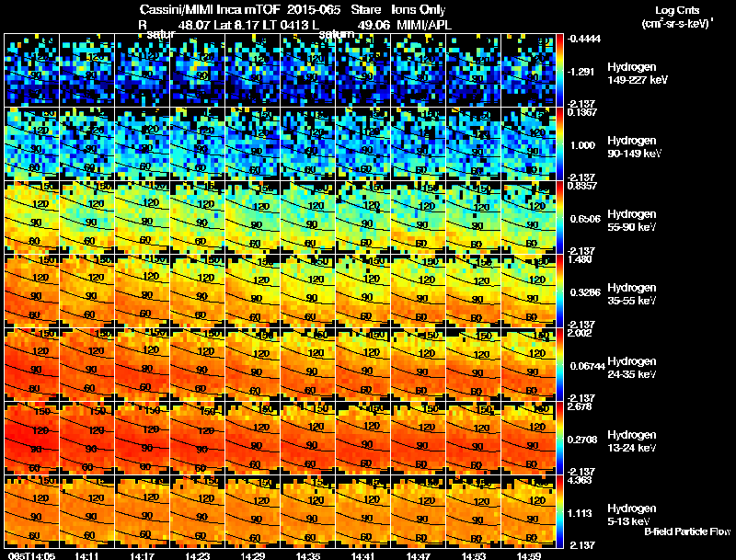Click the color bar beside the 24-35 keV row
The image size is (736, 560).
559,364
